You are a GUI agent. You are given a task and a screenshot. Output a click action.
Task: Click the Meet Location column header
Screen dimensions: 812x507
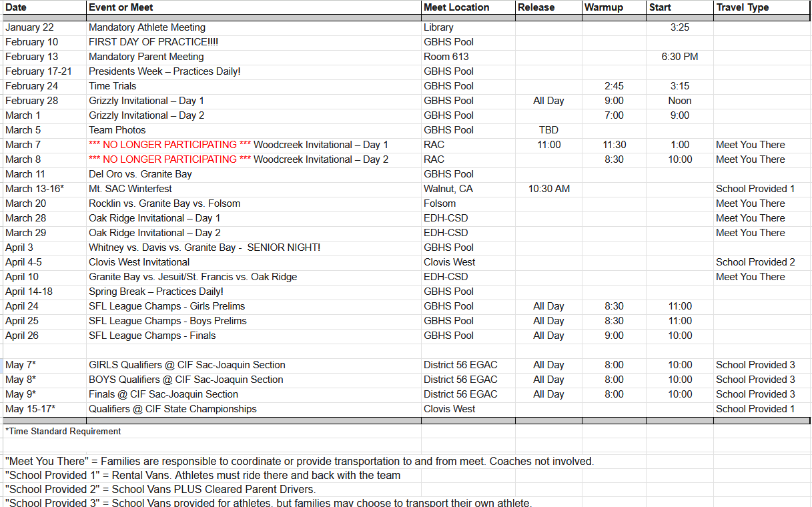click(456, 7)
